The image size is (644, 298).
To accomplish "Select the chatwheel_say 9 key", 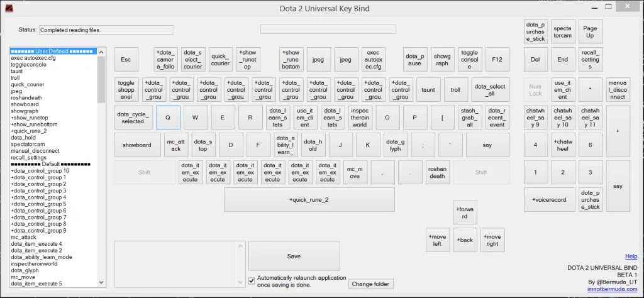I will click(536, 118).
